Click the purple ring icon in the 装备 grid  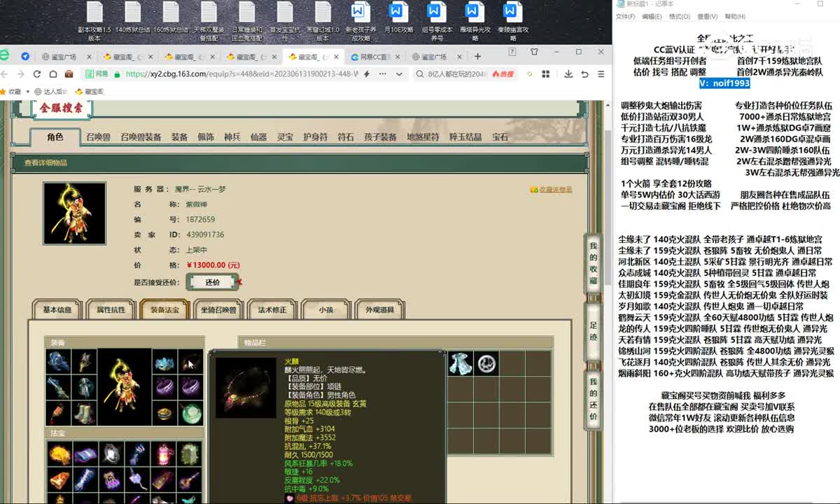[x=166, y=387]
